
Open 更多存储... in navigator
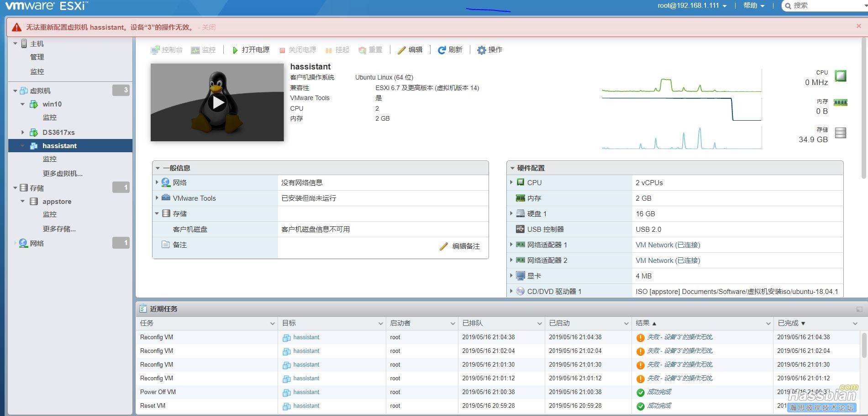(x=59, y=229)
